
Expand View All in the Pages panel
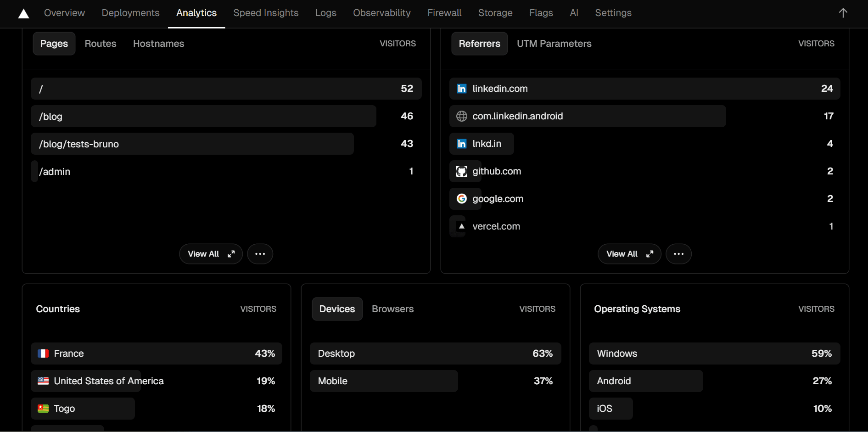(x=211, y=253)
